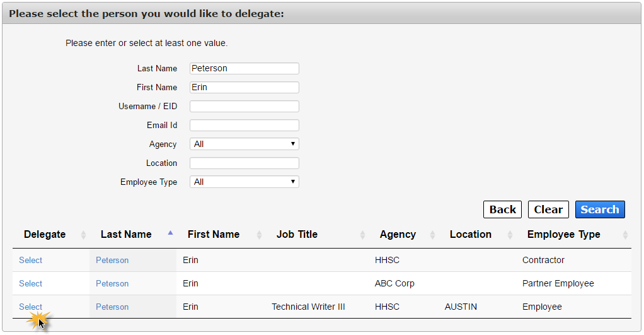Viewport: 644px width, 335px height.
Task: Focus the Username / EID field
Action: pos(244,106)
